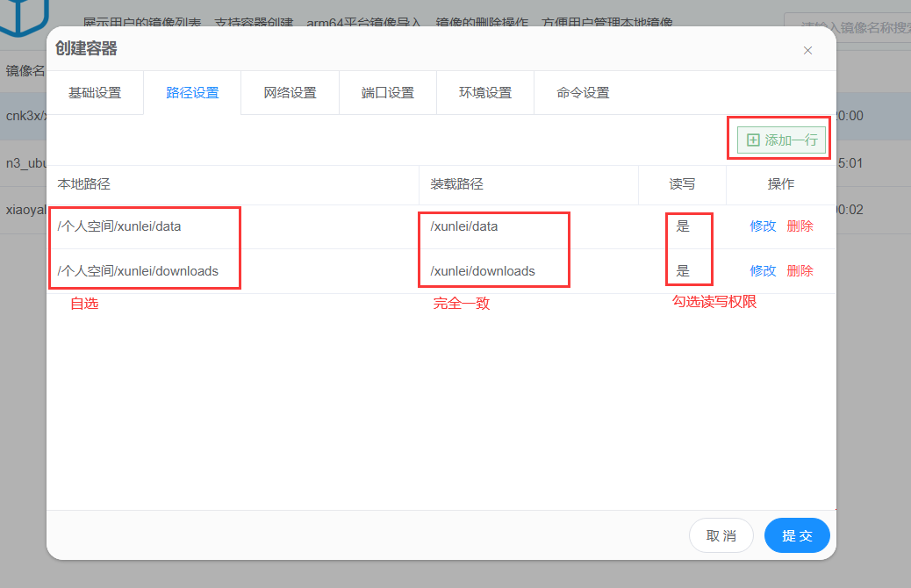911x588 pixels.
Task: Submit with the 提交 button
Action: [x=797, y=535]
